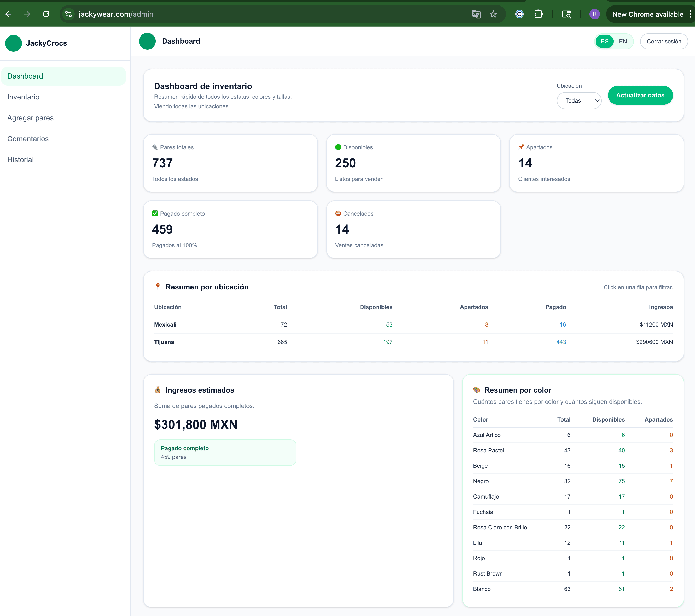Click the address bar showing jackywear.com/admin

tap(116, 14)
